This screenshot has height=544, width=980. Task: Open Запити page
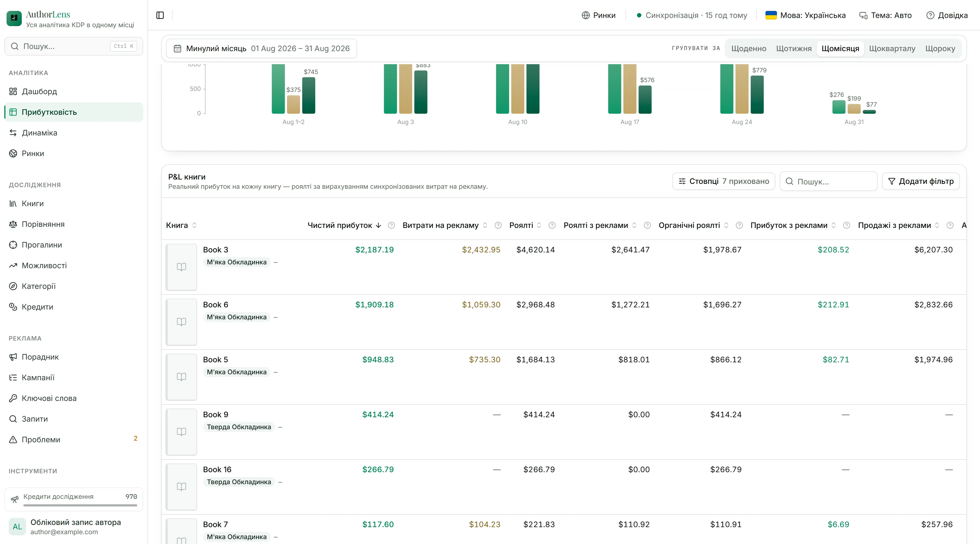[x=74, y=419]
